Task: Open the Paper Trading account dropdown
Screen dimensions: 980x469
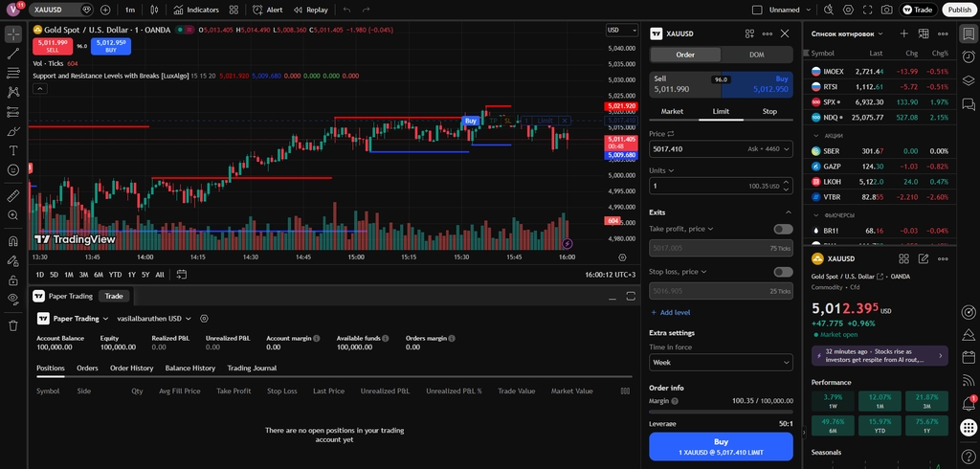Action: pyautogui.click(x=73, y=319)
